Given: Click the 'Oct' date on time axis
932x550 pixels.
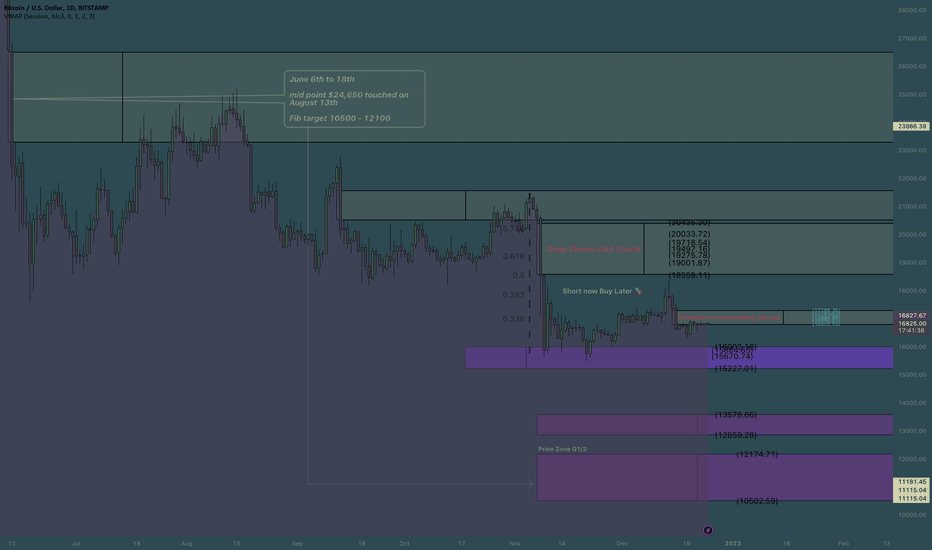Looking at the screenshot, I should click(404, 543).
